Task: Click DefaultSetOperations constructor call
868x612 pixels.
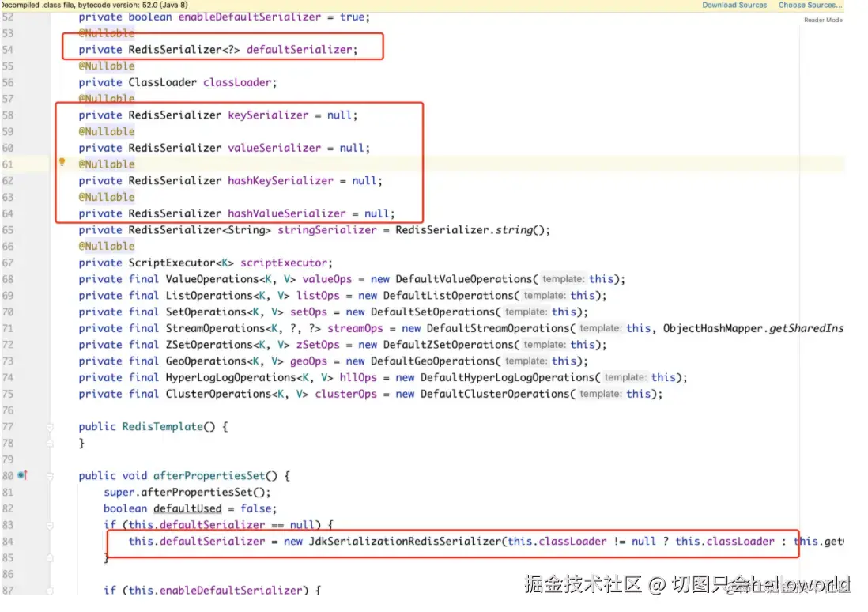Action: click(x=432, y=312)
